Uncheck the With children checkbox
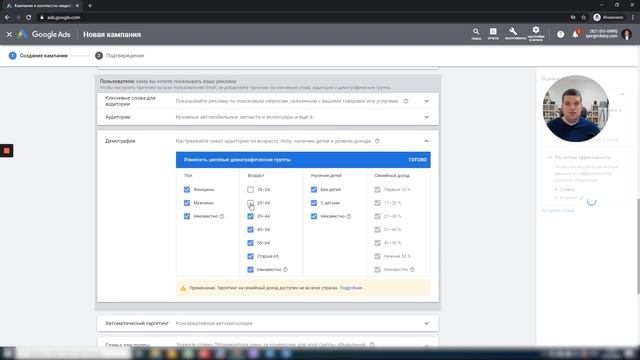 [314, 203]
